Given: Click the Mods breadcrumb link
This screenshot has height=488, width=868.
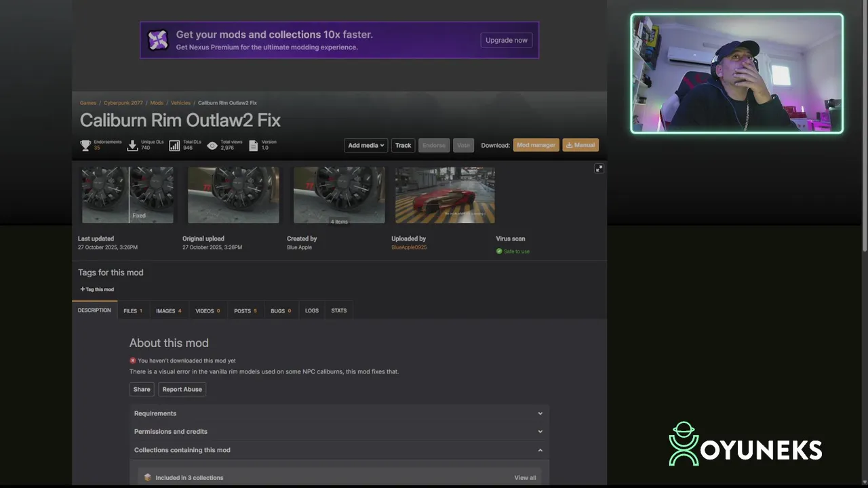Looking at the screenshot, I should point(157,103).
